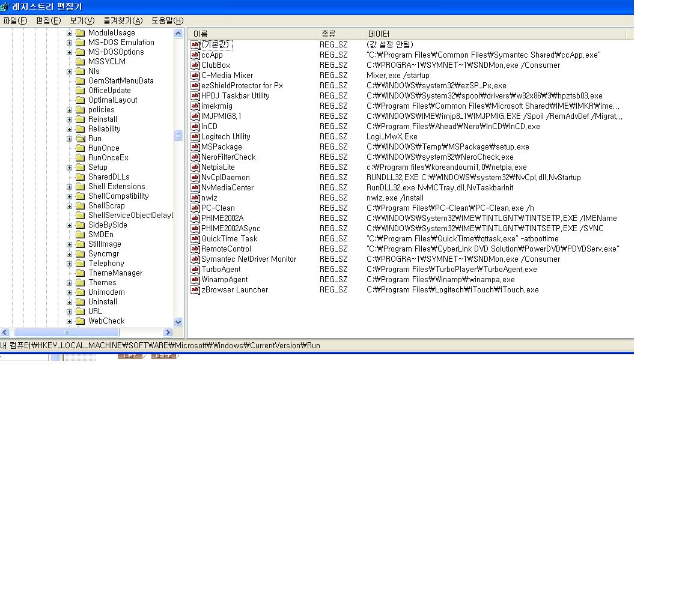Click the NeroFilterCheck value icon
The height and width of the screenshot is (595, 700).
click(x=195, y=157)
